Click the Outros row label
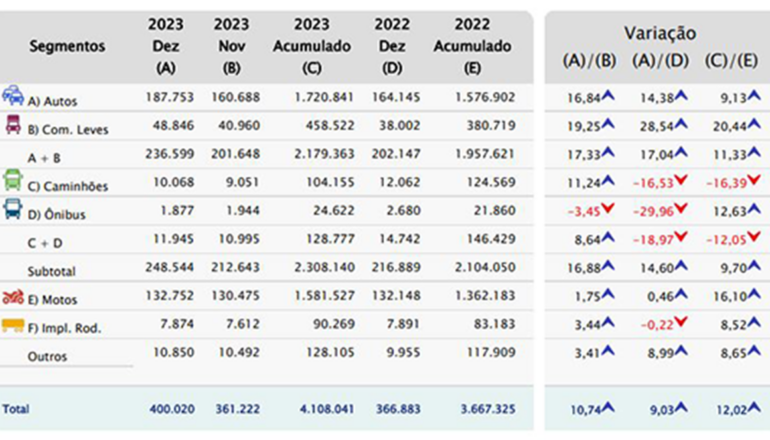This screenshot has width=770, height=440. coord(48,357)
